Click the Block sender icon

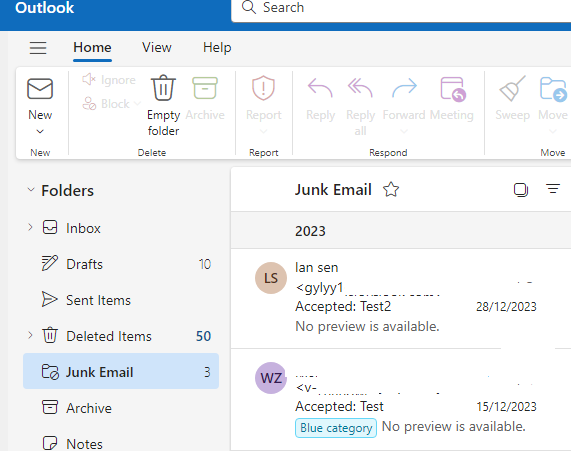click(x=89, y=104)
